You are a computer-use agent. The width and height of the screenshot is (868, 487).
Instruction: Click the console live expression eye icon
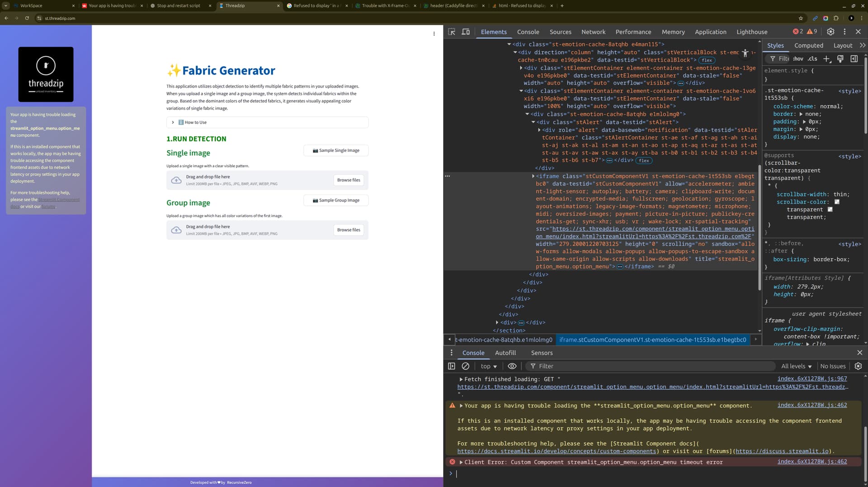(x=512, y=366)
